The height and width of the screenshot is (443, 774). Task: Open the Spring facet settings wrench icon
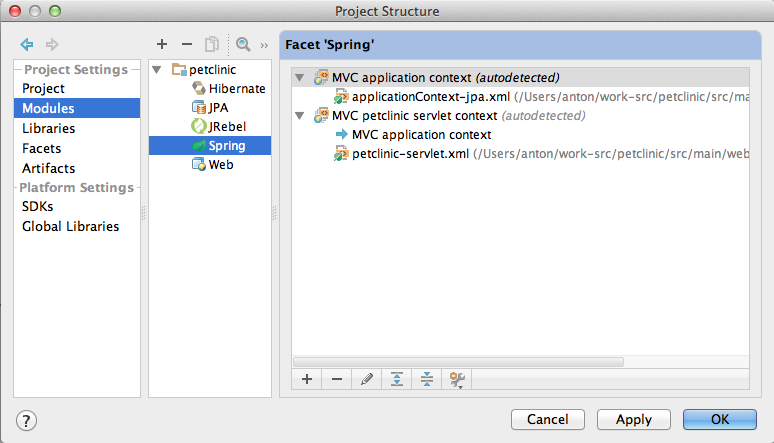(x=457, y=379)
